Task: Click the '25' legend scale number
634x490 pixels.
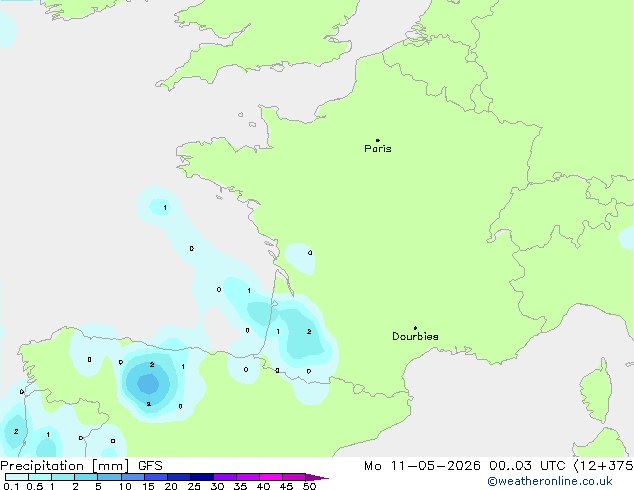Action: coord(194,486)
